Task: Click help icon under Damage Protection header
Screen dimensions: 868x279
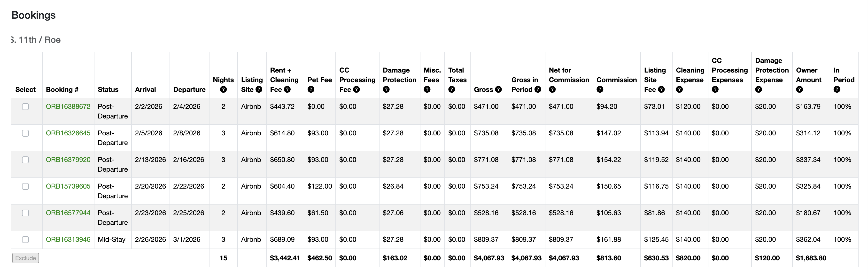Action: [386, 89]
